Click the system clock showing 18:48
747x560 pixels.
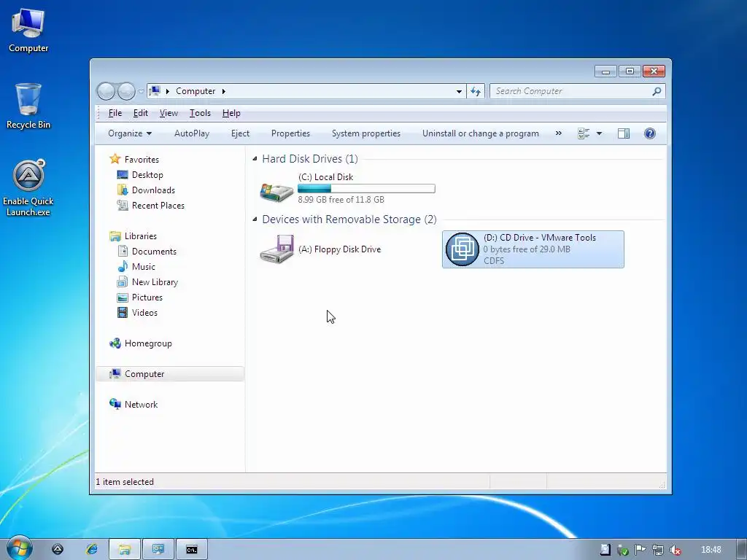coord(711,550)
